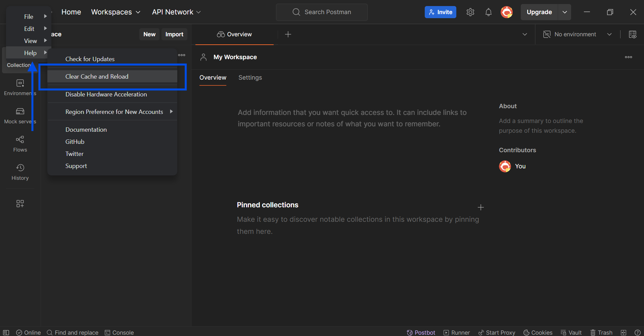The height and width of the screenshot is (336, 644).
Task: Open Console from the status bar
Action: point(119,332)
